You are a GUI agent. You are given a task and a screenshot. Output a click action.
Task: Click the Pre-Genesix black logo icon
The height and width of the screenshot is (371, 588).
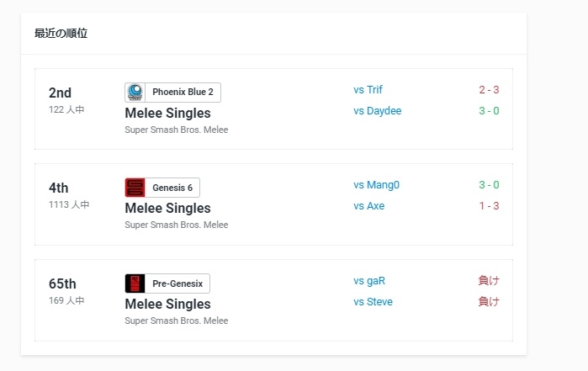(135, 284)
